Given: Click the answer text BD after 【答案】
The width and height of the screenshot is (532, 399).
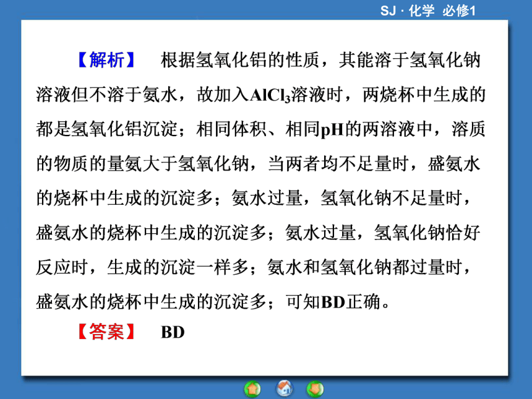Looking at the screenshot, I should tap(173, 332).
